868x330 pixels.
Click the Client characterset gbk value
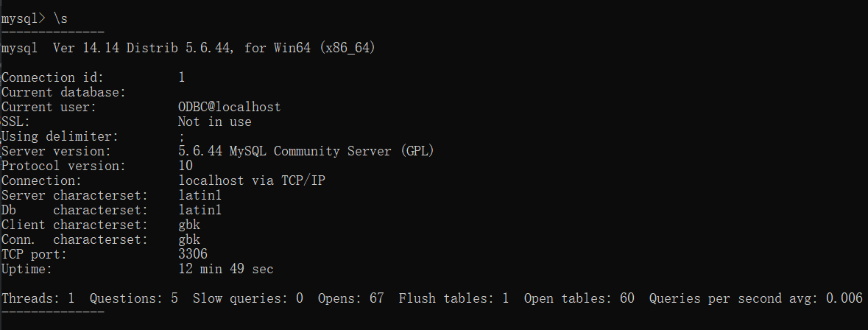point(189,225)
